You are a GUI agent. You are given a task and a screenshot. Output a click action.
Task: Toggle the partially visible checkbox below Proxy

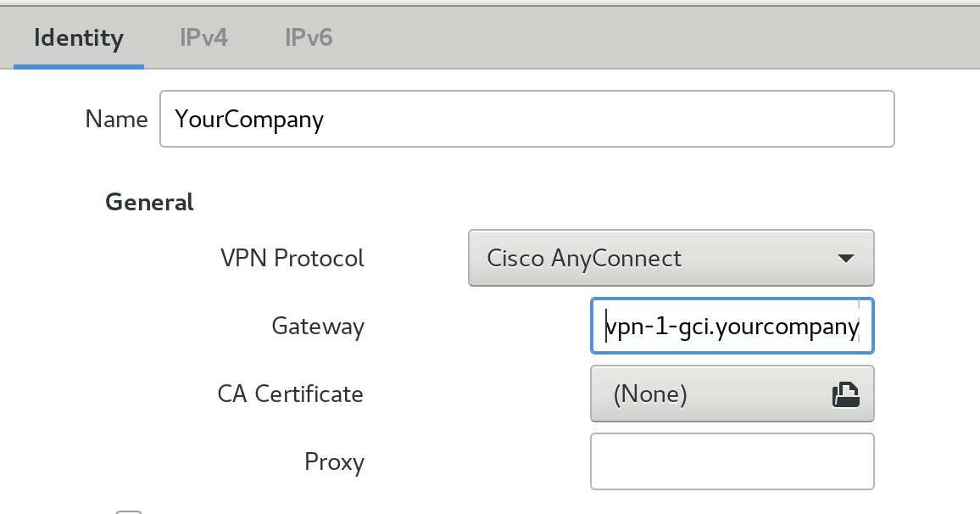[x=130, y=512]
